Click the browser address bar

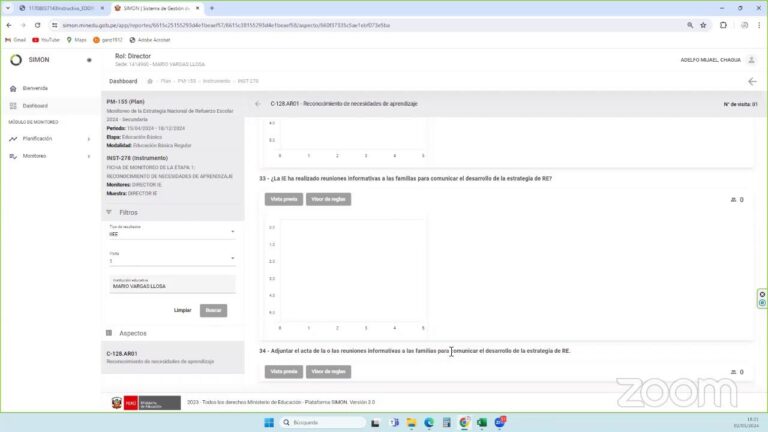pyautogui.click(x=367, y=25)
